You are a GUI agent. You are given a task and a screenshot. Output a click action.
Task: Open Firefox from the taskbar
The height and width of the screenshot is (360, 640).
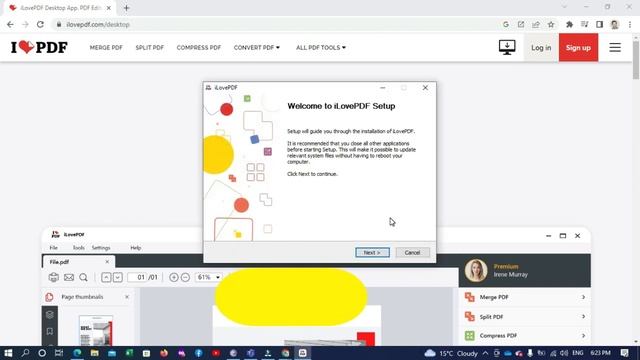164,353
